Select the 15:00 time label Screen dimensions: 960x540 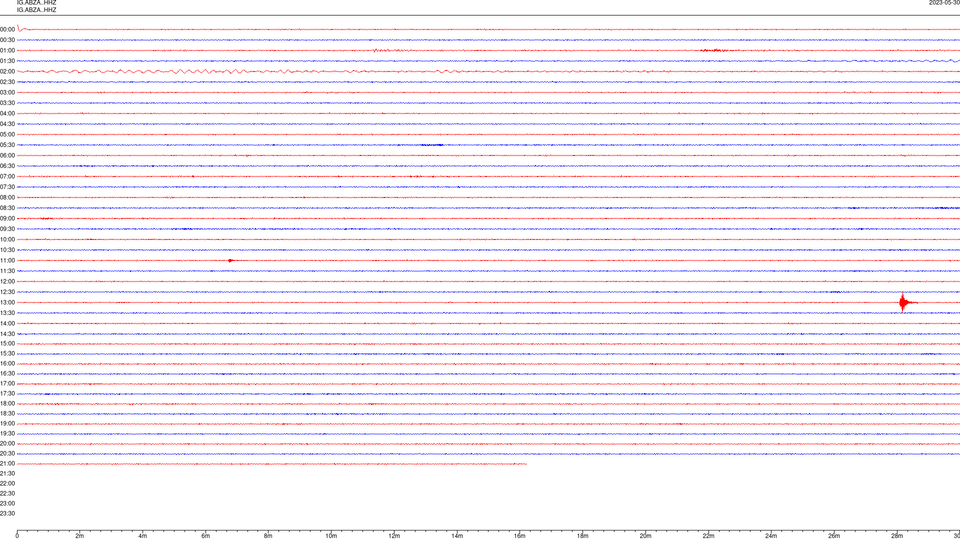7,343
